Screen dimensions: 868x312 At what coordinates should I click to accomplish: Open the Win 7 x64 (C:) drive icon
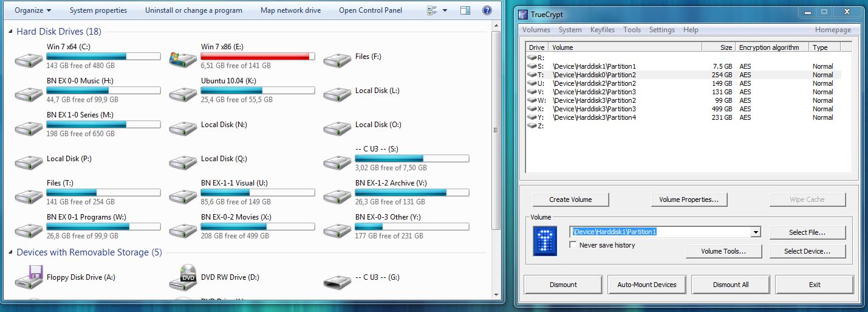pos(28,60)
